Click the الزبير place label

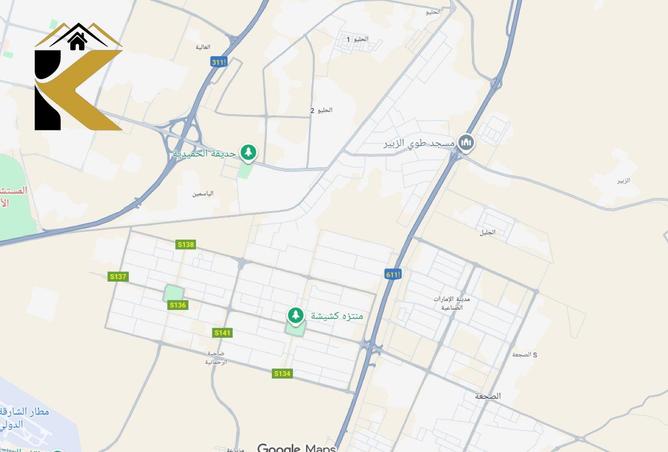[623, 181]
